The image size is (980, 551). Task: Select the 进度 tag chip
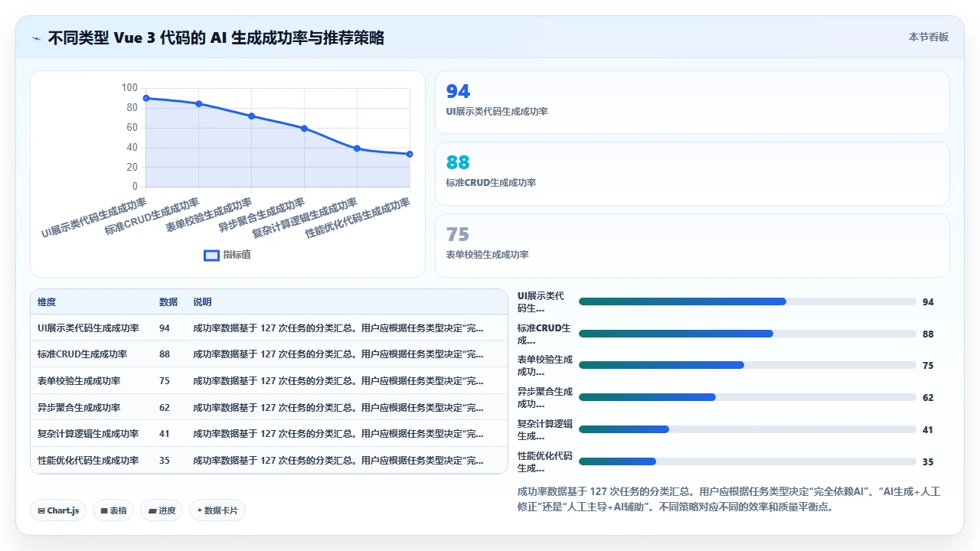pyautogui.click(x=162, y=510)
